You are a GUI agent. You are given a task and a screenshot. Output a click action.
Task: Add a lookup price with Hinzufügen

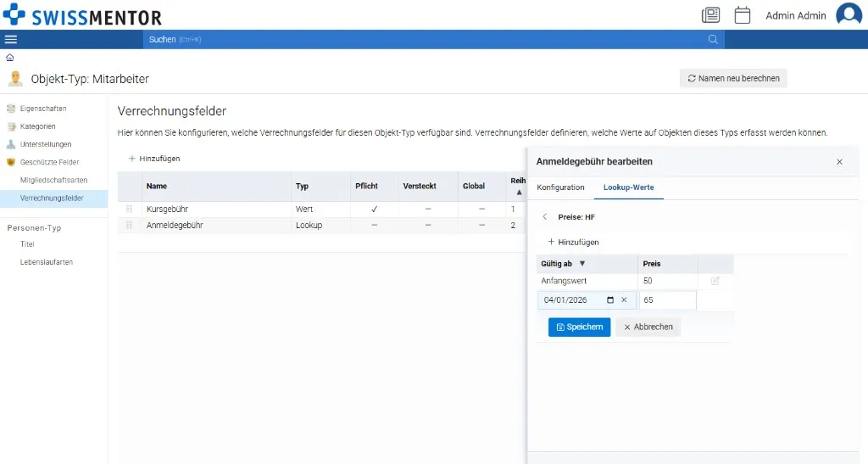[573, 242]
